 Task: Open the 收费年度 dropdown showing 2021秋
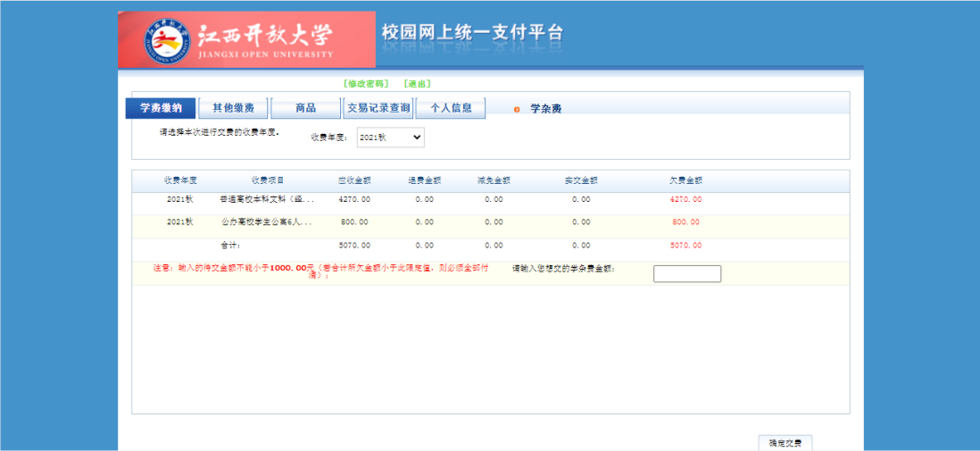coord(390,138)
